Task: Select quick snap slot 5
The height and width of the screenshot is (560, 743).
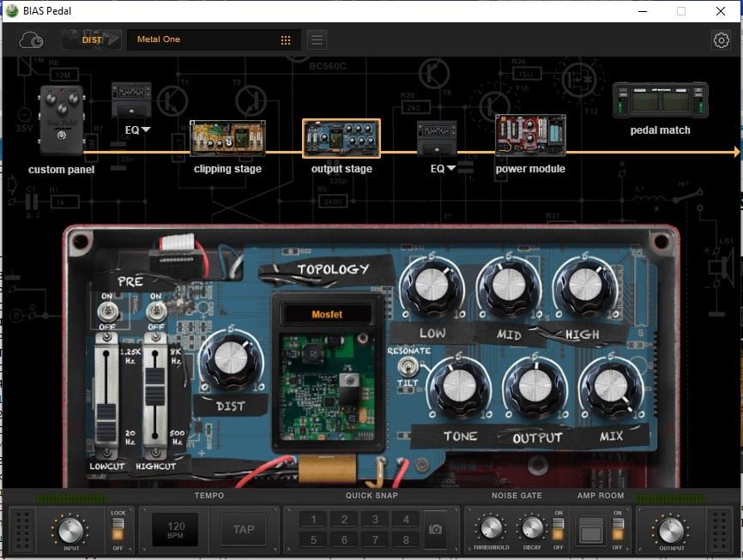Action: [313, 539]
